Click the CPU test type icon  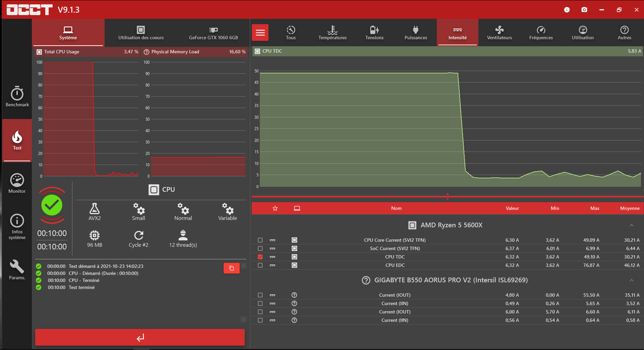coord(154,190)
